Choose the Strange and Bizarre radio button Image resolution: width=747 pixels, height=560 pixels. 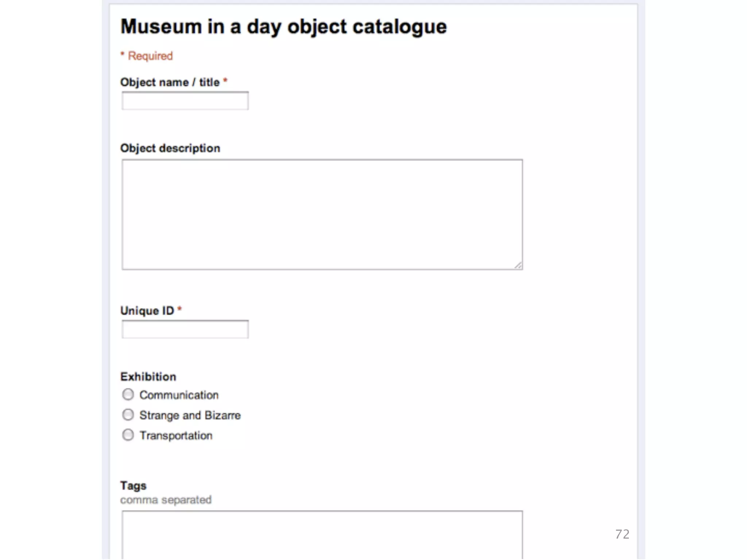tap(128, 415)
